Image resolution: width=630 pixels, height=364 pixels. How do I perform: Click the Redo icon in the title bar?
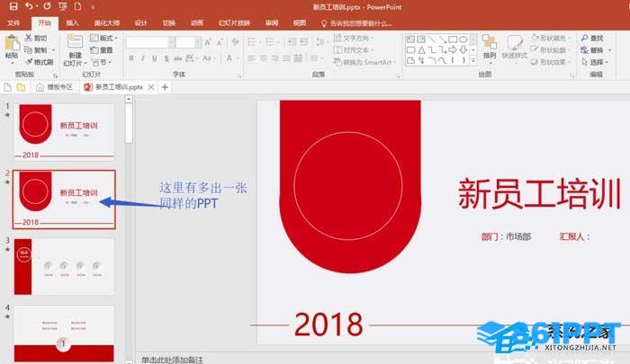point(47,6)
